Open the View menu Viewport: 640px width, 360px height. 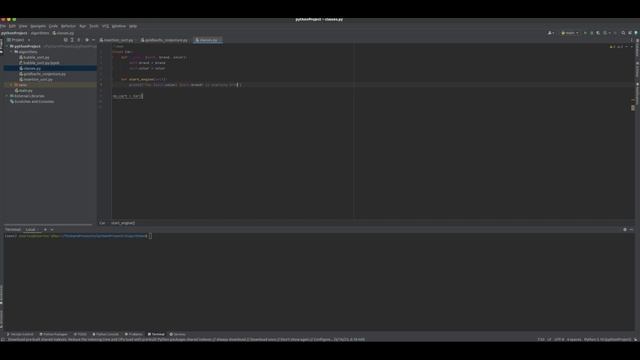(x=23, y=26)
